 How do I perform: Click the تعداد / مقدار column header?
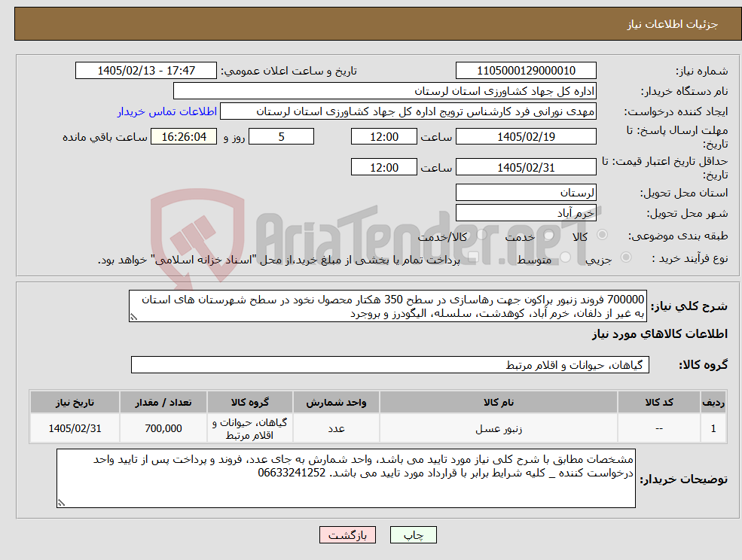tap(163, 402)
